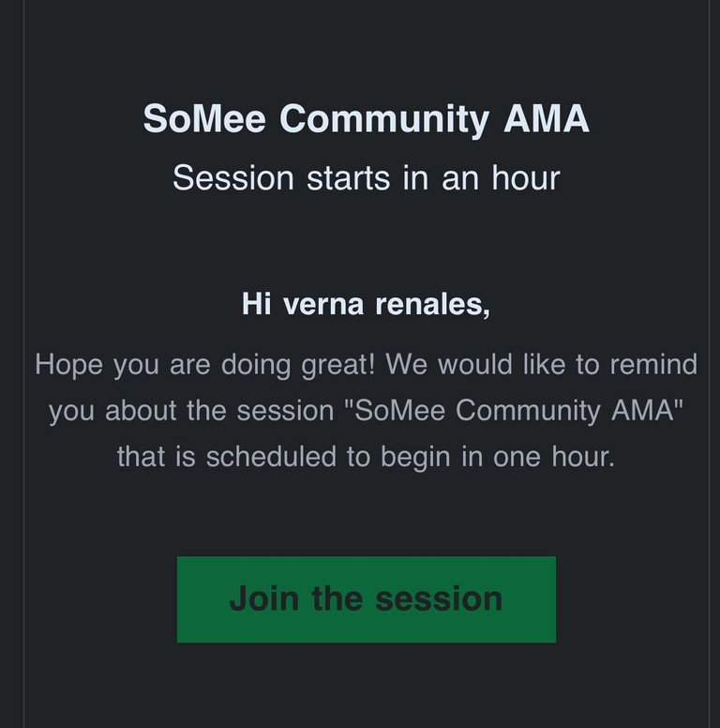This screenshot has width=720, height=728.
Task: Click the Hi verna renales greeting
Action: pyautogui.click(x=366, y=304)
